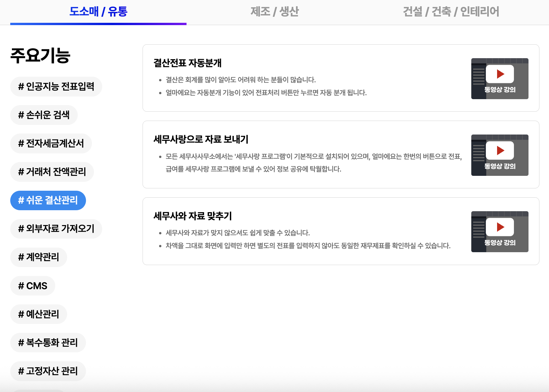Switch to the 제조 / 생산 tab

click(274, 12)
